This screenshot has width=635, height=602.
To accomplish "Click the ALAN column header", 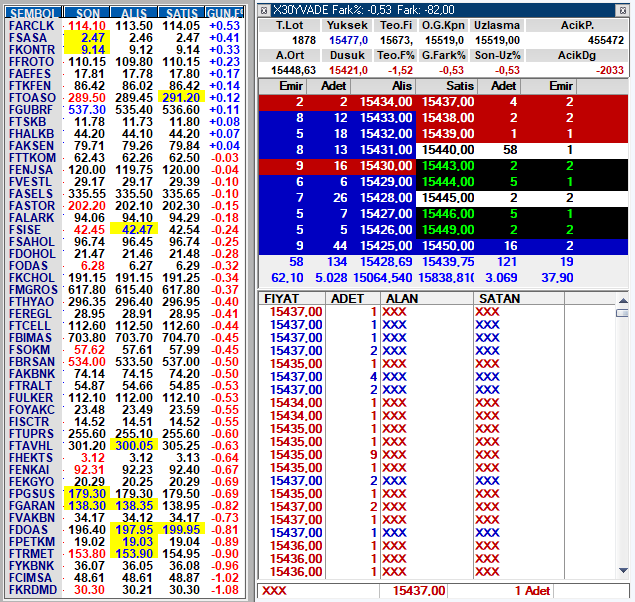I will point(427,299).
